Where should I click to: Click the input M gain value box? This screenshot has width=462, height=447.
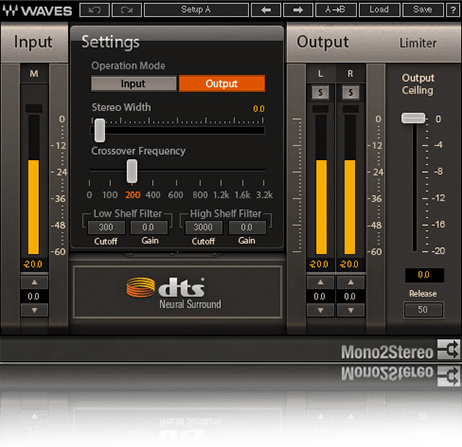point(34,296)
